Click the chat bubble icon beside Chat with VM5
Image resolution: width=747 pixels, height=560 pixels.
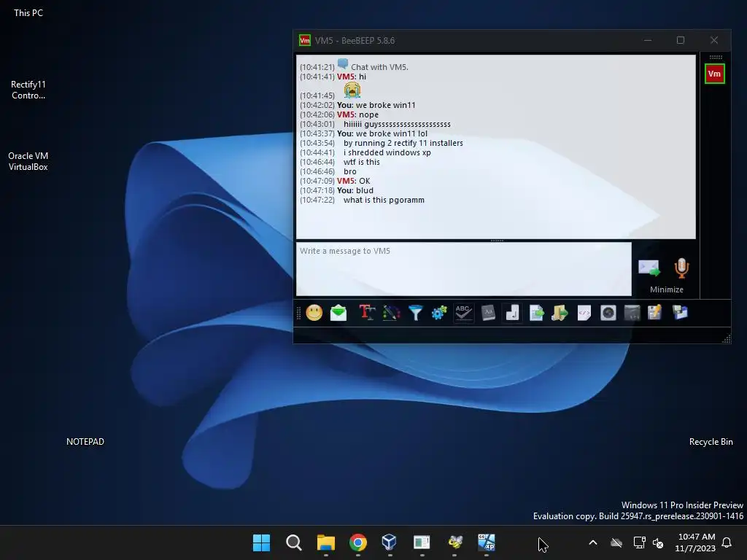tap(343, 64)
